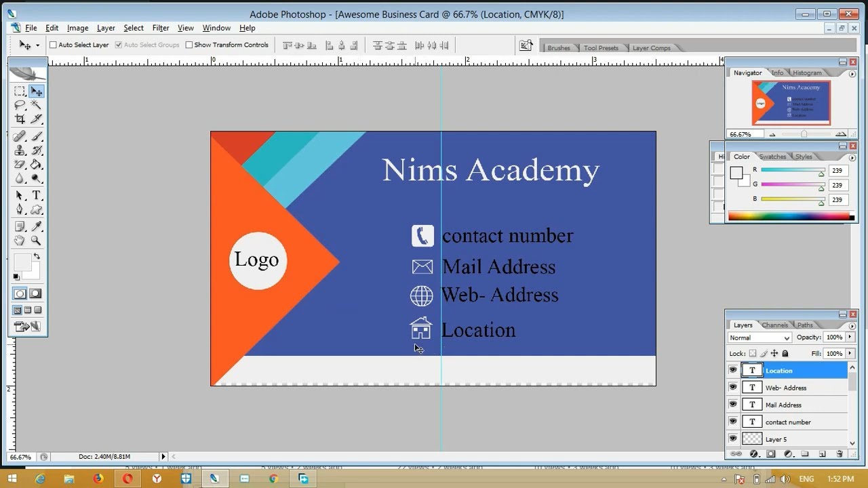The image size is (868, 488).
Task: Create a new layer icon
Action: [822, 454]
